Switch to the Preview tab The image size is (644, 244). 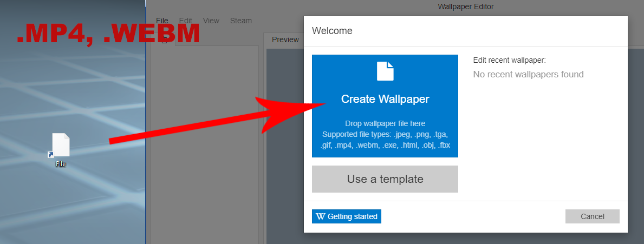(285, 40)
